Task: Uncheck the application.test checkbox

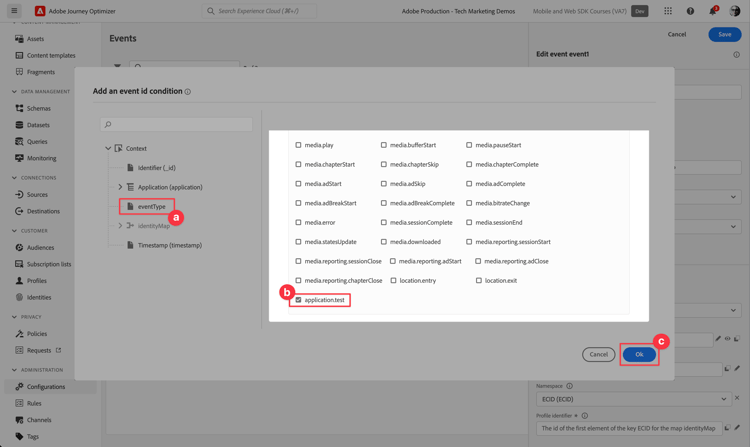Action: (298, 300)
